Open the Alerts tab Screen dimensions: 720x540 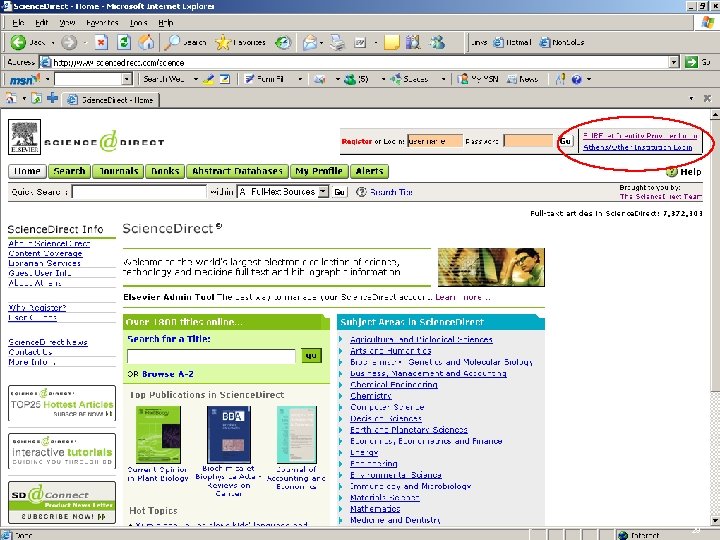tap(370, 171)
